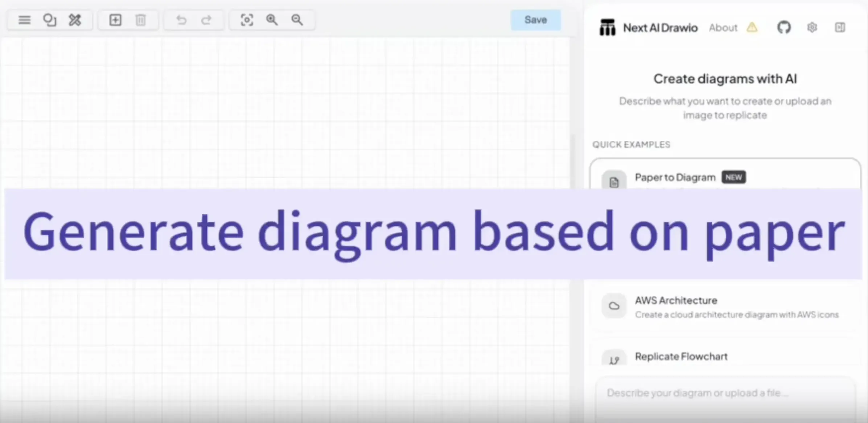
Task: Select the Paper to Diagram example
Action: pyautogui.click(x=675, y=177)
